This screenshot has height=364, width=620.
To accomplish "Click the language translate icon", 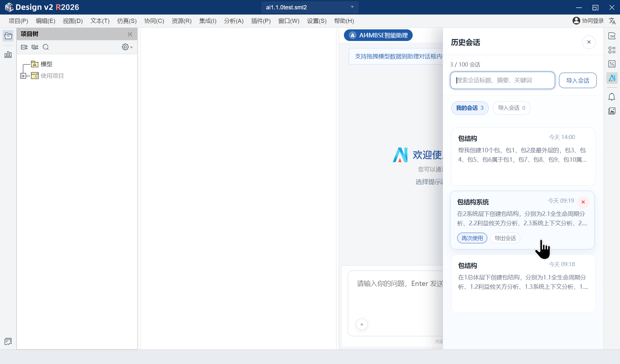I will pyautogui.click(x=612, y=21).
